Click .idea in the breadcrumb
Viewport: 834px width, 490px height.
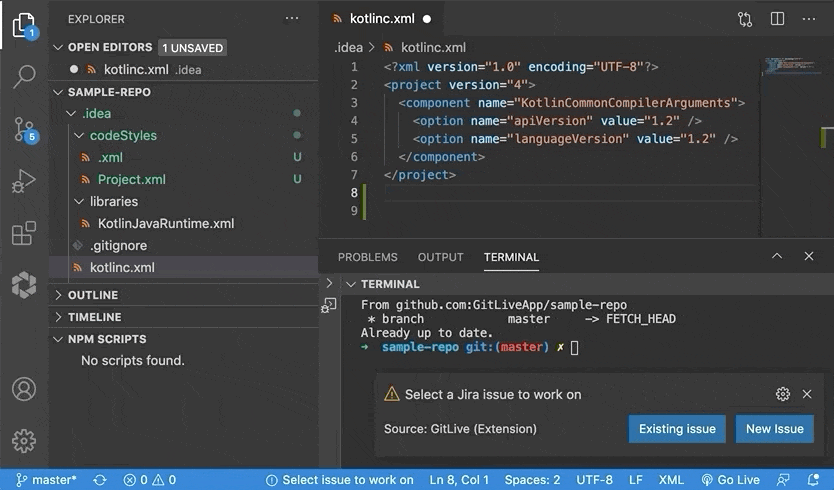348,47
